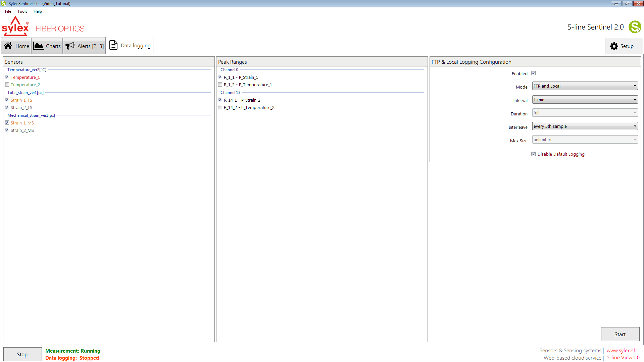Open the Interleave dropdown
The width and height of the screenshot is (644, 362).
(x=585, y=126)
